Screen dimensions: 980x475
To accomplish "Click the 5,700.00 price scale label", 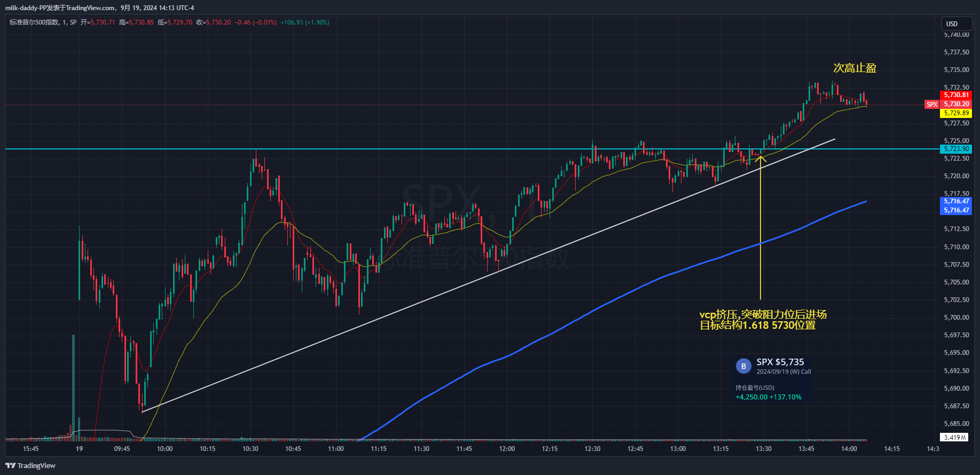I will (956, 318).
